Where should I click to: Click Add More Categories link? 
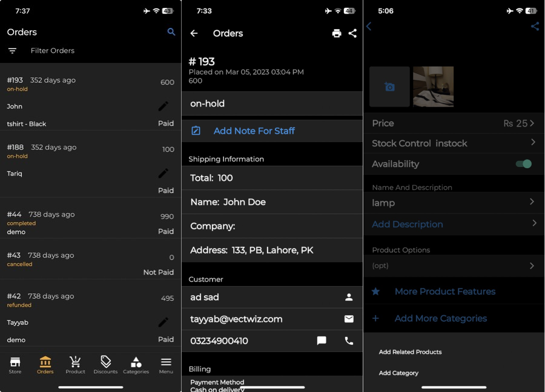440,318
